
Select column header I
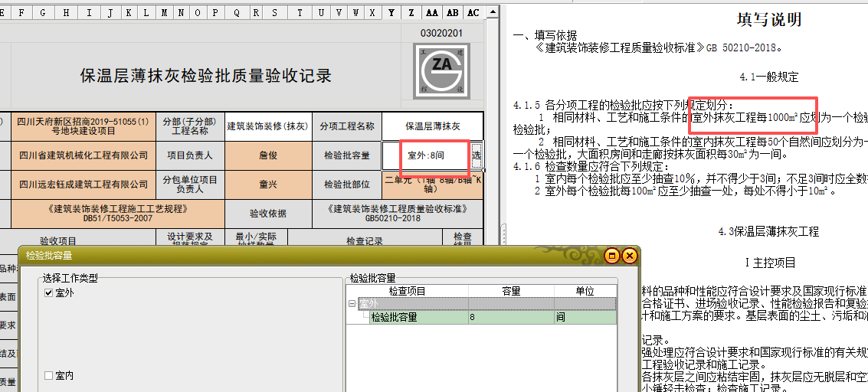click(x=89, y=12)
